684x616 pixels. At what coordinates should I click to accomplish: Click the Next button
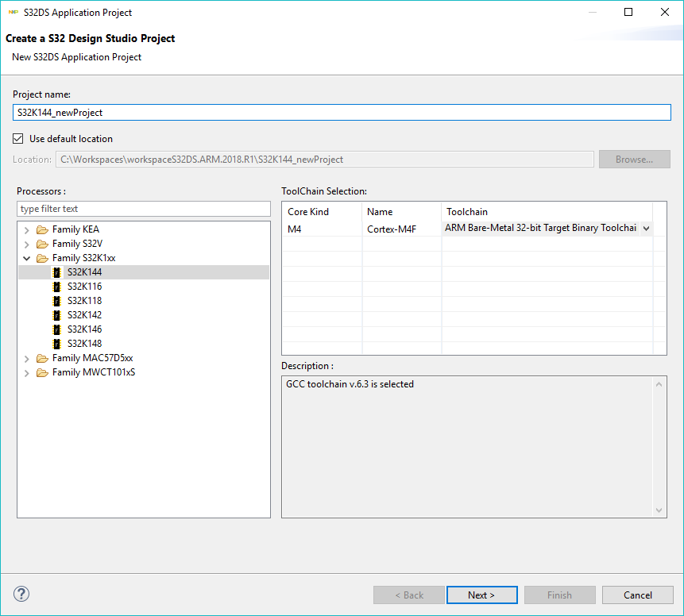pyautogui.click(x=481, y=595)
